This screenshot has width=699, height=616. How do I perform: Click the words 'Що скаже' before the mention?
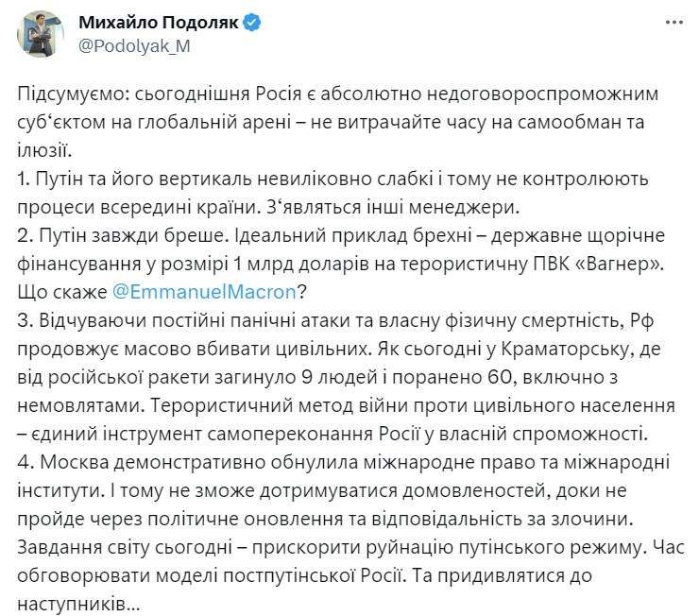tap(62, 292)
